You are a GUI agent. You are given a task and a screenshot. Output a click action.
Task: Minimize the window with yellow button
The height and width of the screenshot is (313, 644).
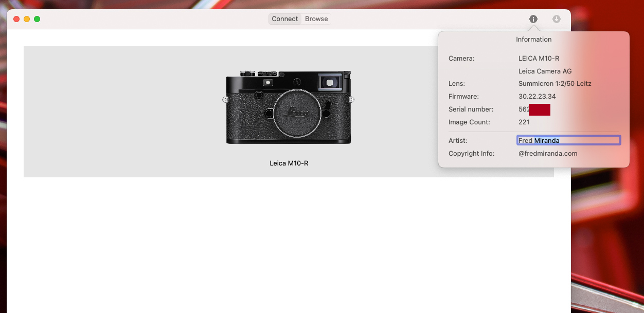pos(27,19)
